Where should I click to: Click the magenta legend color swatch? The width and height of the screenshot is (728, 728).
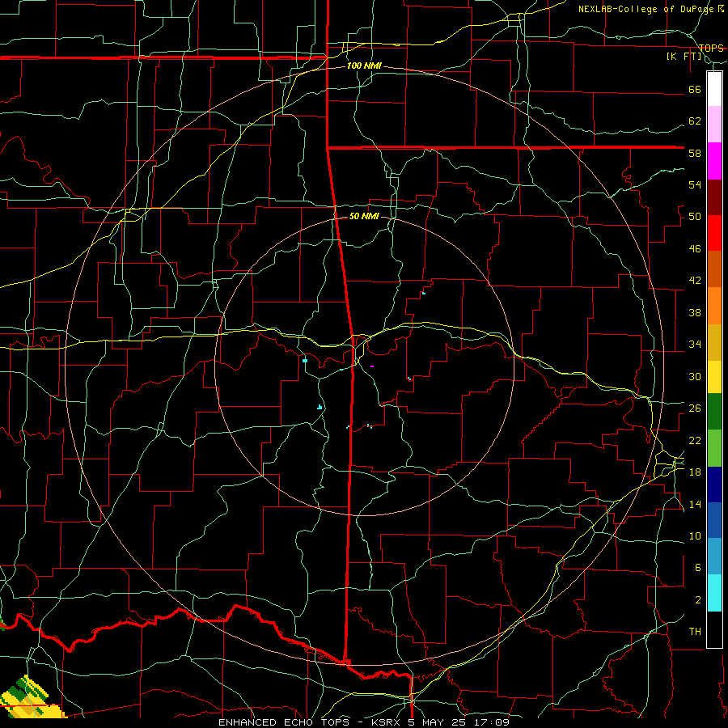714,161
